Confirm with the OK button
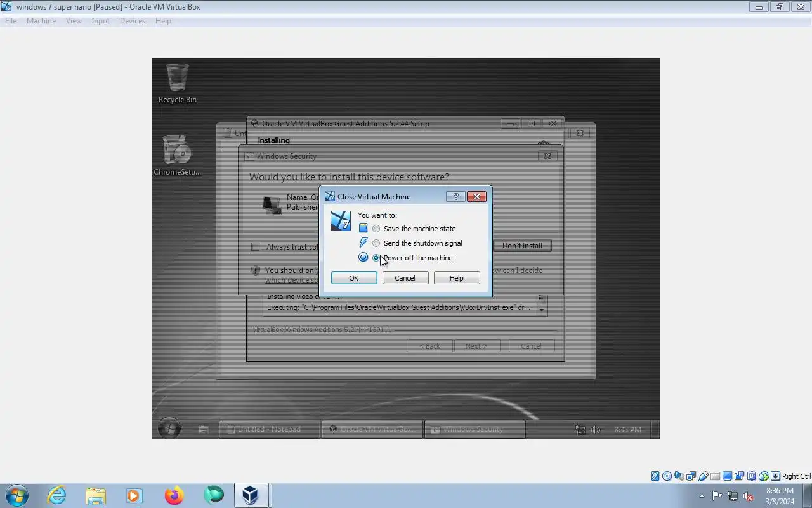This screenshot has width=812, height=508. click(354, 278)
